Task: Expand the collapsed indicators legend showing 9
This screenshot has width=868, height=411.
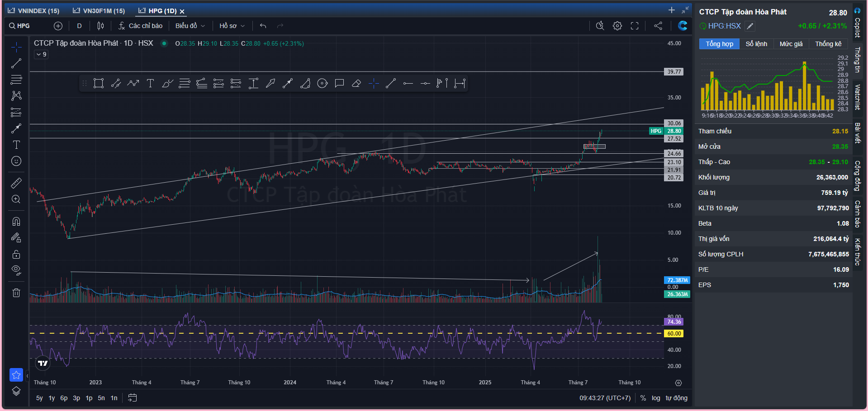Action: [41, 54]
